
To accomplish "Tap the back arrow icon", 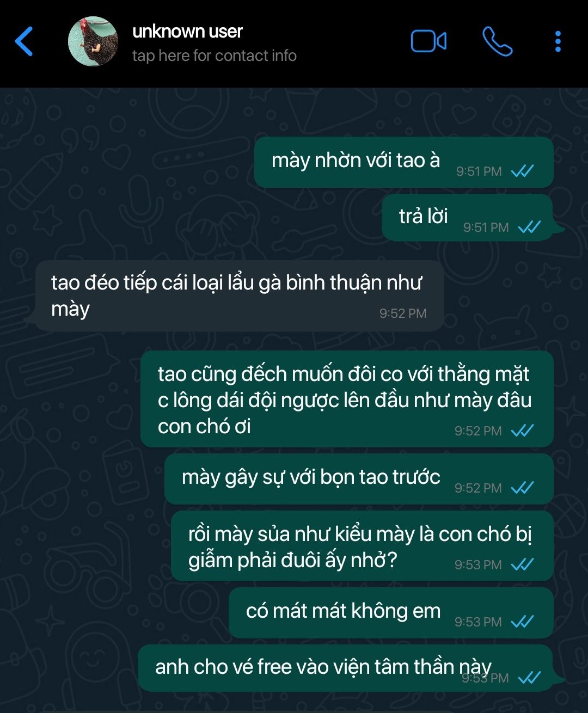I will 24,41.
